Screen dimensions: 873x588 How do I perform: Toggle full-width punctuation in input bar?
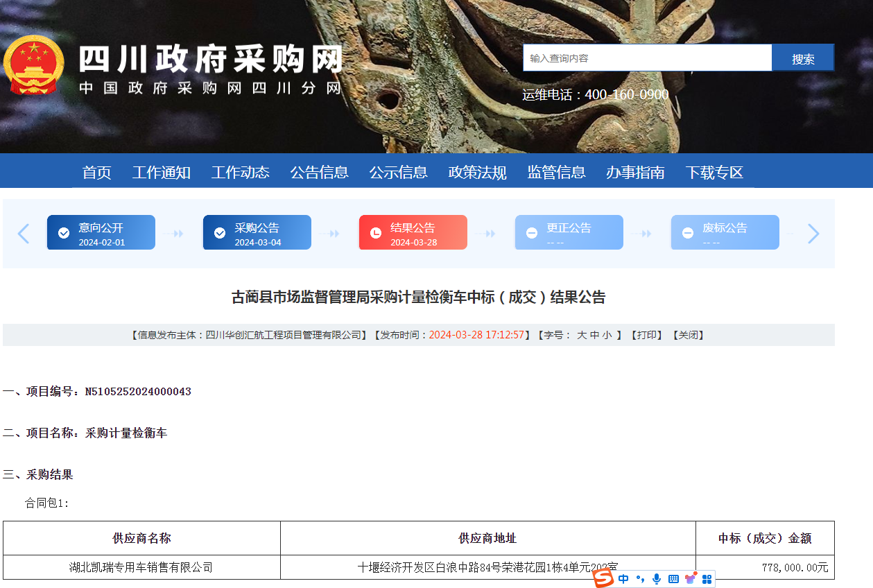[641, 578]
